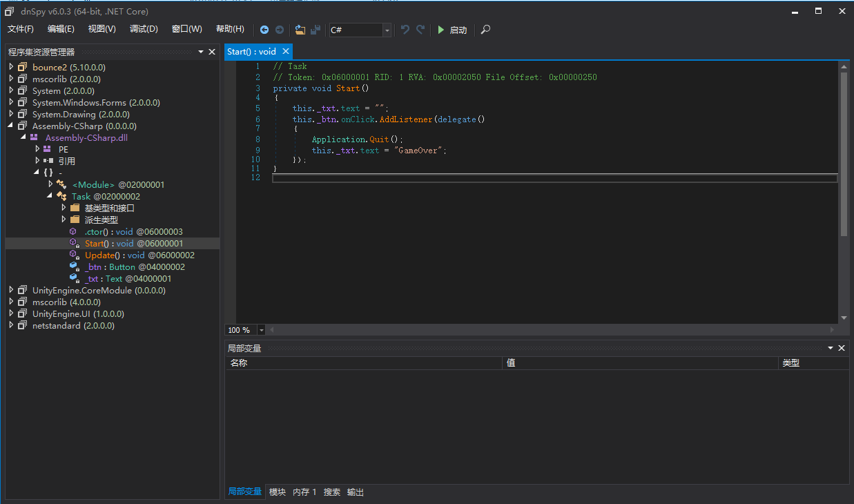The height and width of the screenshot is (504, 854).
Task: Navigate back with the back arrow icon
Action: tap(264, 30)
